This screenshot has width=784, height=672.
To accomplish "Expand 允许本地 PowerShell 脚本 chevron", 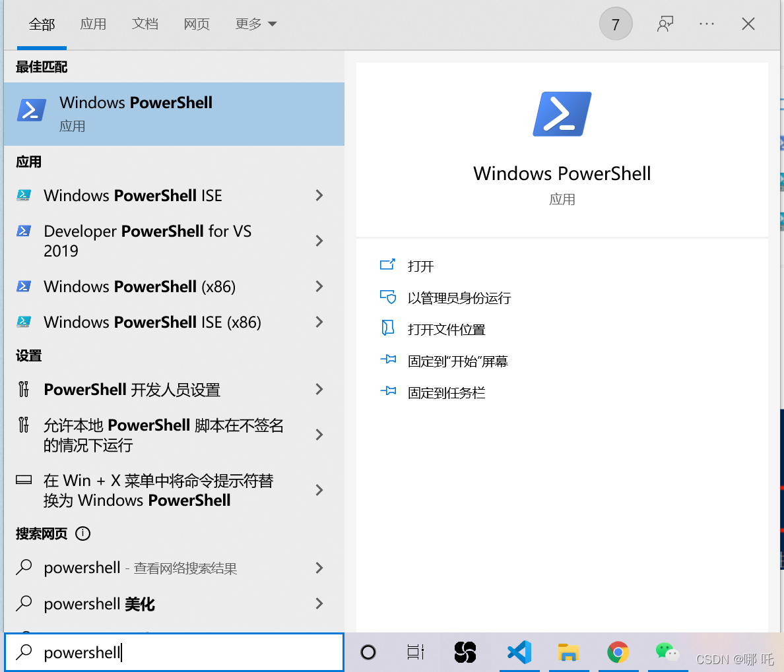I will point(319,435).
